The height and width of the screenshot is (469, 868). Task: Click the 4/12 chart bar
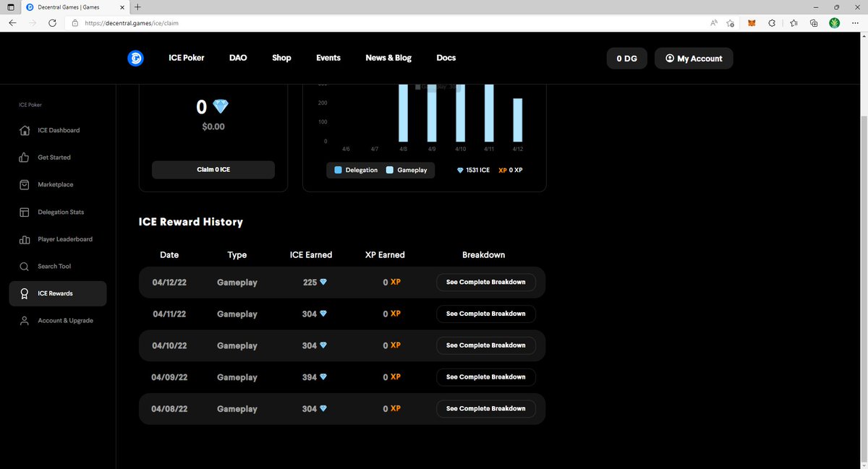point(517,120)
